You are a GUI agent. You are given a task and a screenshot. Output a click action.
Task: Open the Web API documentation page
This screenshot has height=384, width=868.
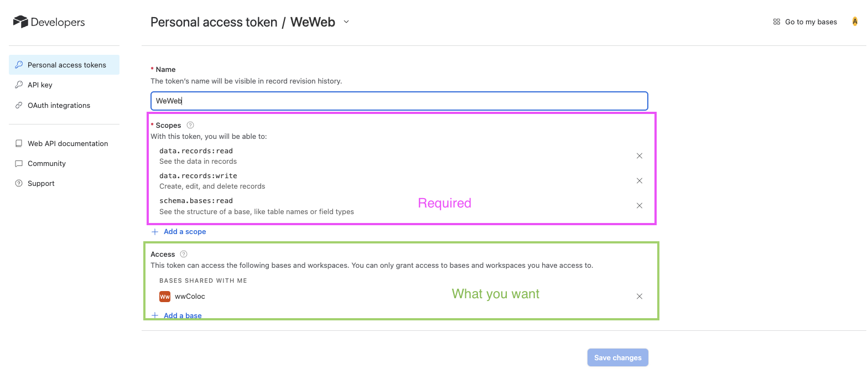pyautogui.click(x=67, y=143)
